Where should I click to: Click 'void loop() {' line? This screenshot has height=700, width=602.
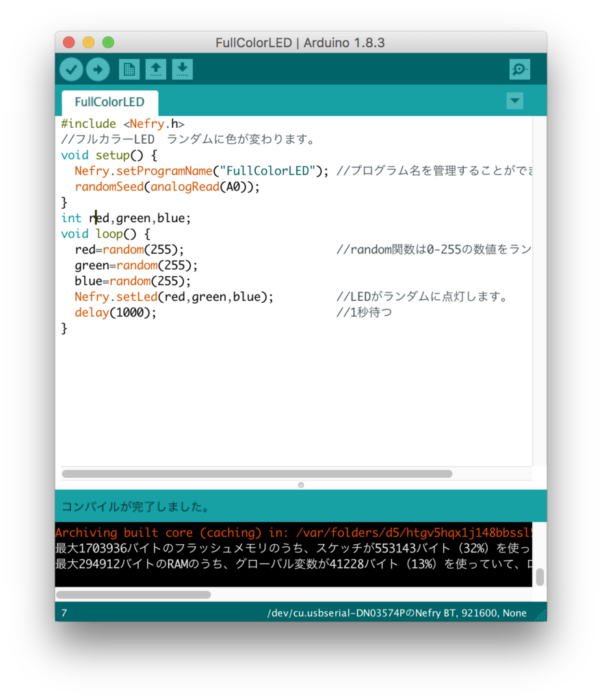pyautogui.click(x=106, y=234)
